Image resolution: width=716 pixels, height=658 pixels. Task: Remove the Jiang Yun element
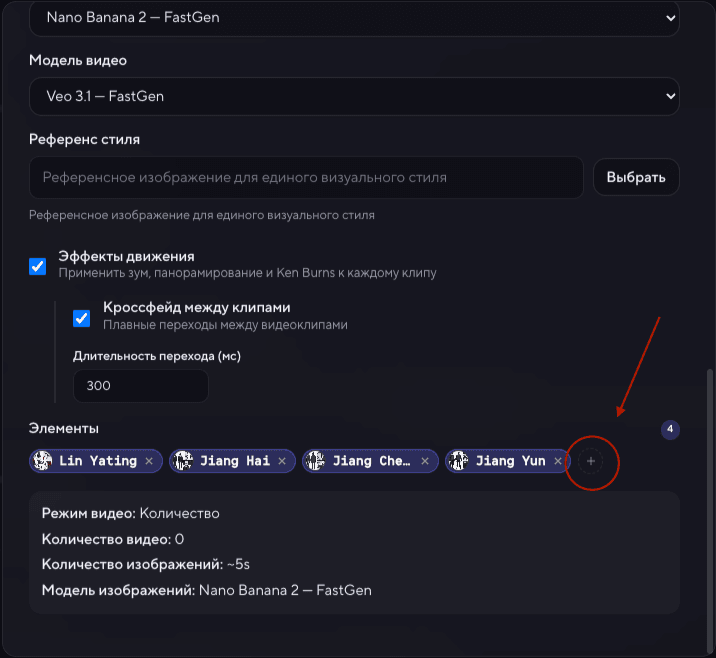pyautogui.click(x=558, y=461)
